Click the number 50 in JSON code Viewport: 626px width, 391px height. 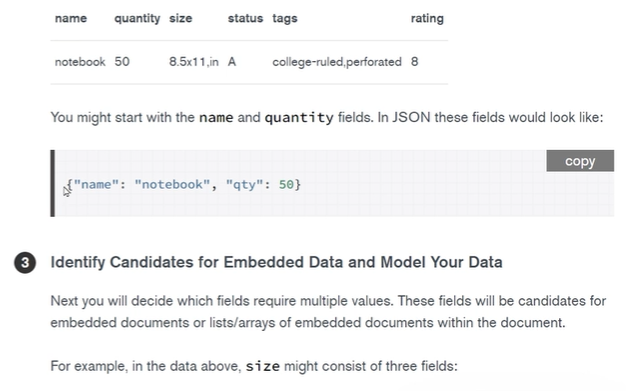click(286, 185)
